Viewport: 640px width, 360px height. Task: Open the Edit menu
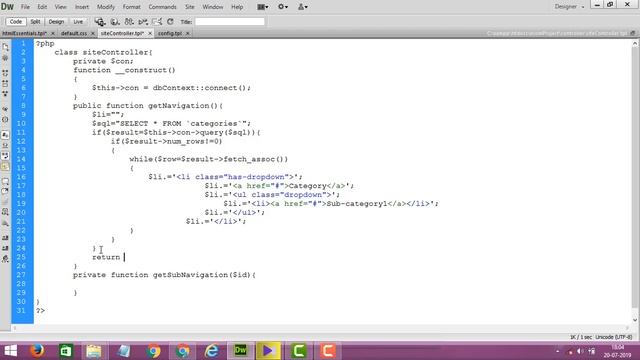(42, 7)
